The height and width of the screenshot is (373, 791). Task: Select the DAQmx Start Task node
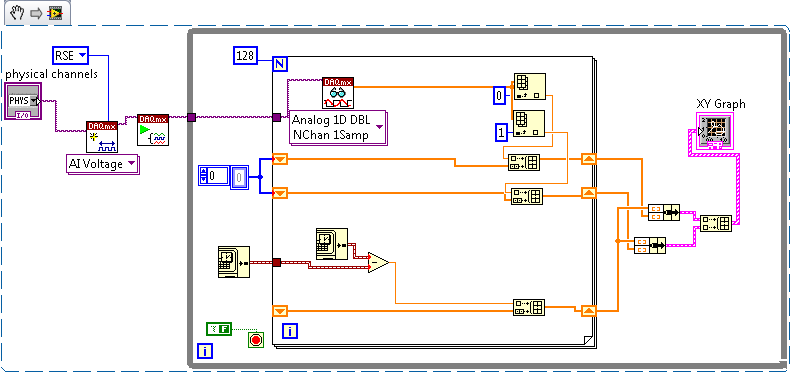tap(153, 130)
